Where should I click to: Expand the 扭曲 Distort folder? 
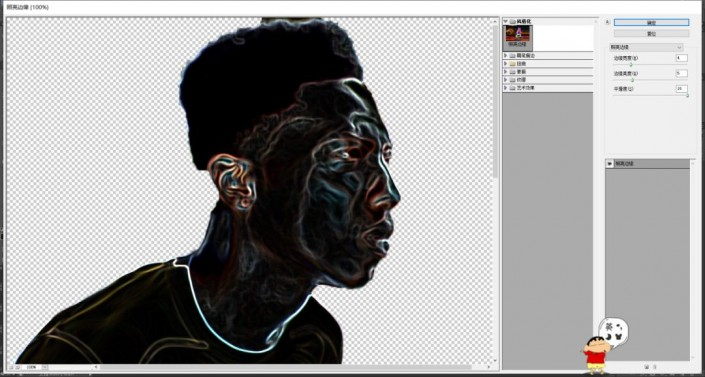[506, 64]
